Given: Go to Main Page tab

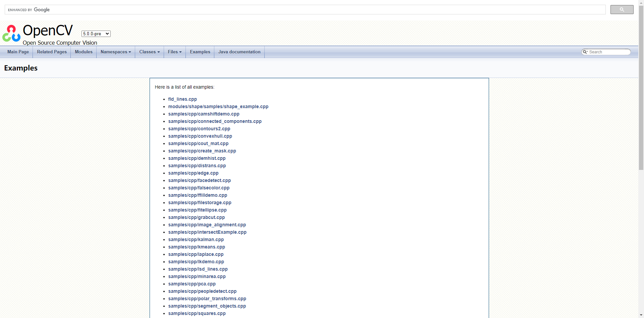Looking at the screenshot, I should [18, 52].
